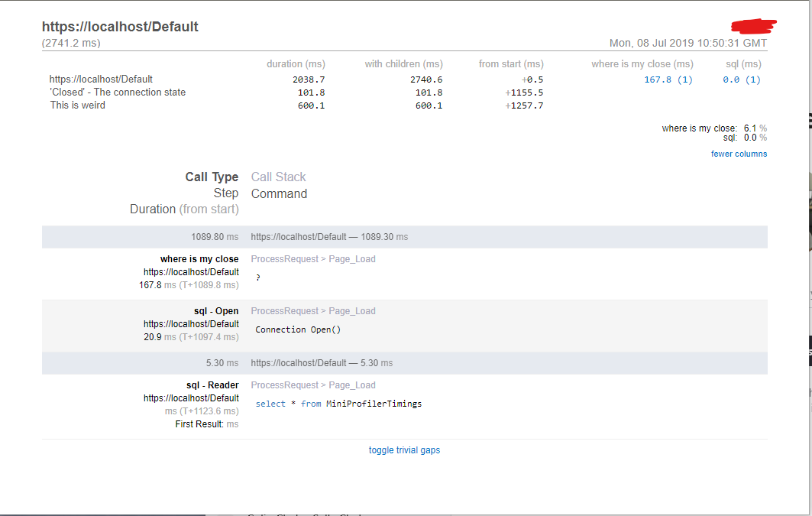Open the https://localhost/Default page heading
Screen dimensions: 812x516
(x=120, y=26)
